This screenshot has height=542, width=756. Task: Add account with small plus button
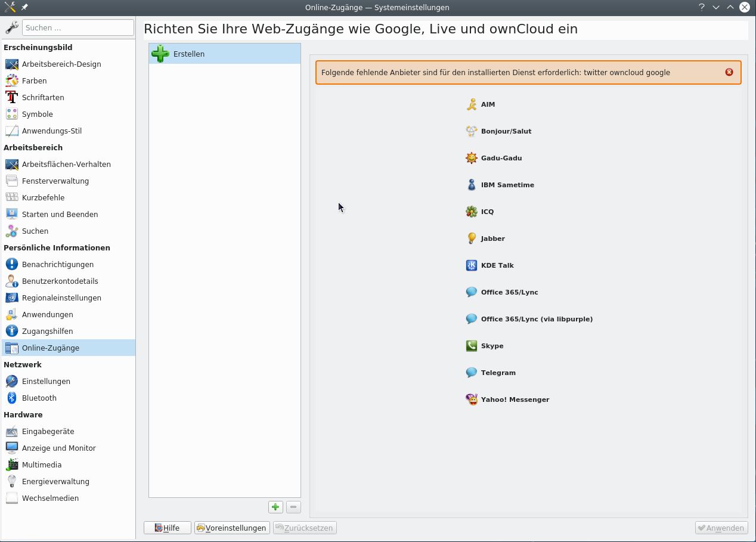(275, 507)
